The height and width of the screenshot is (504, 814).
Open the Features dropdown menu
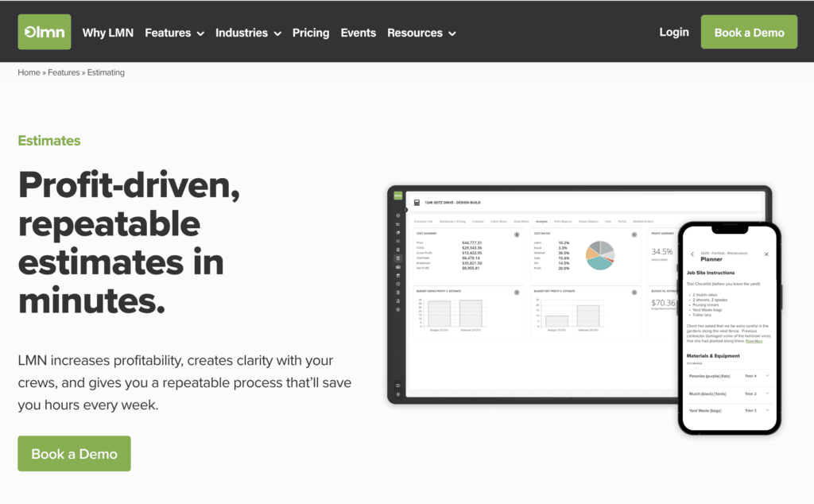click(174, 33)
